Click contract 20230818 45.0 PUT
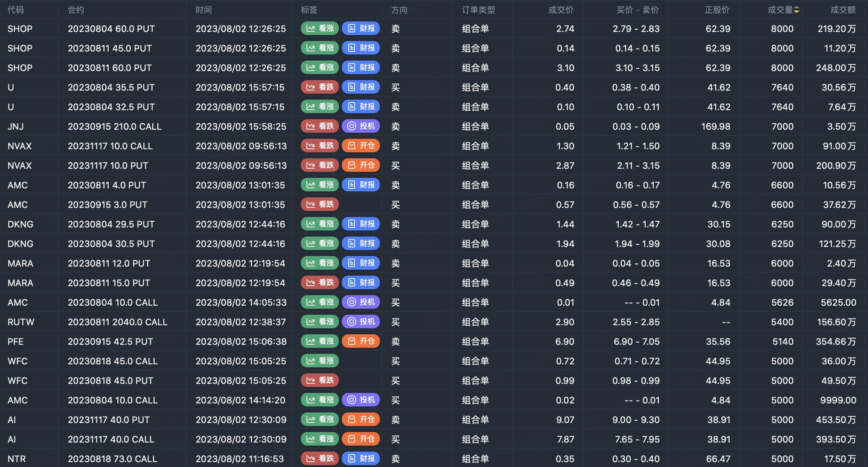The height and width of the screenshot is (467, 868). 111,381
